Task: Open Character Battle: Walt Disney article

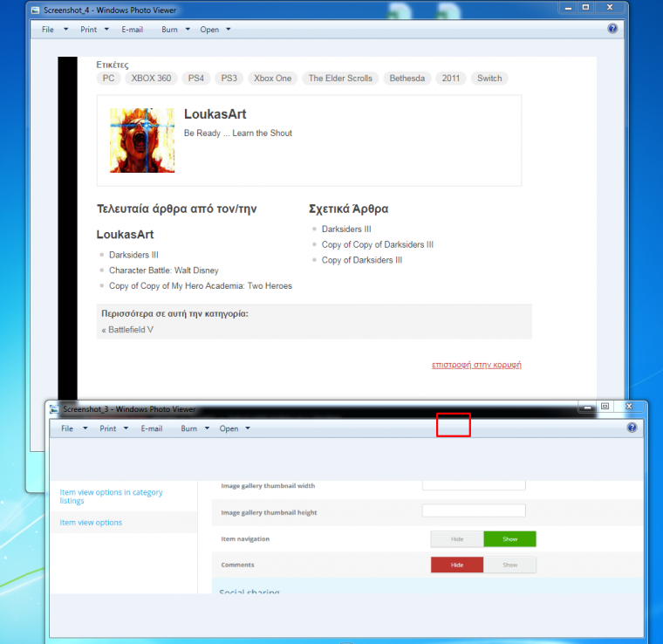Action: 164,271
